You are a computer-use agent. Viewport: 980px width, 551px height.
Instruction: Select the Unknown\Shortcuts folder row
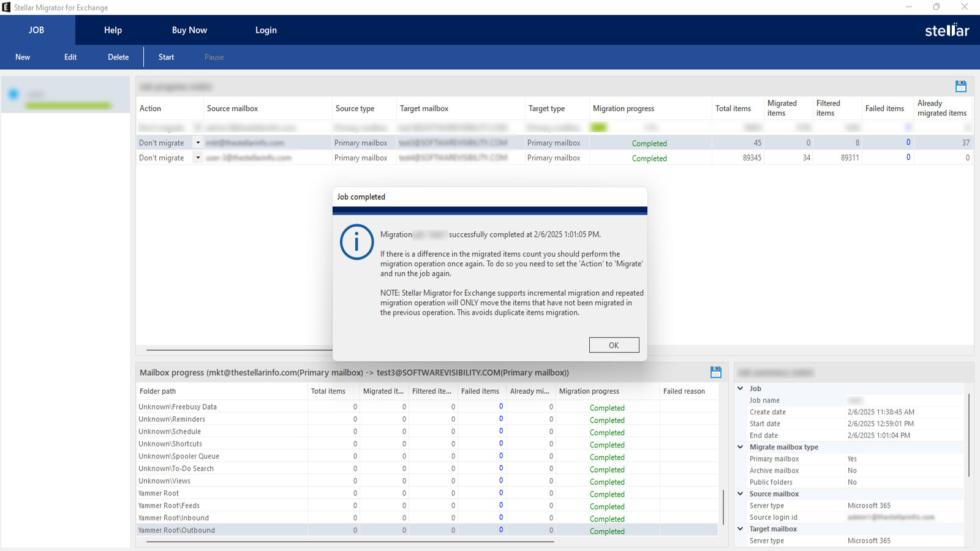(x=427, y=444)
